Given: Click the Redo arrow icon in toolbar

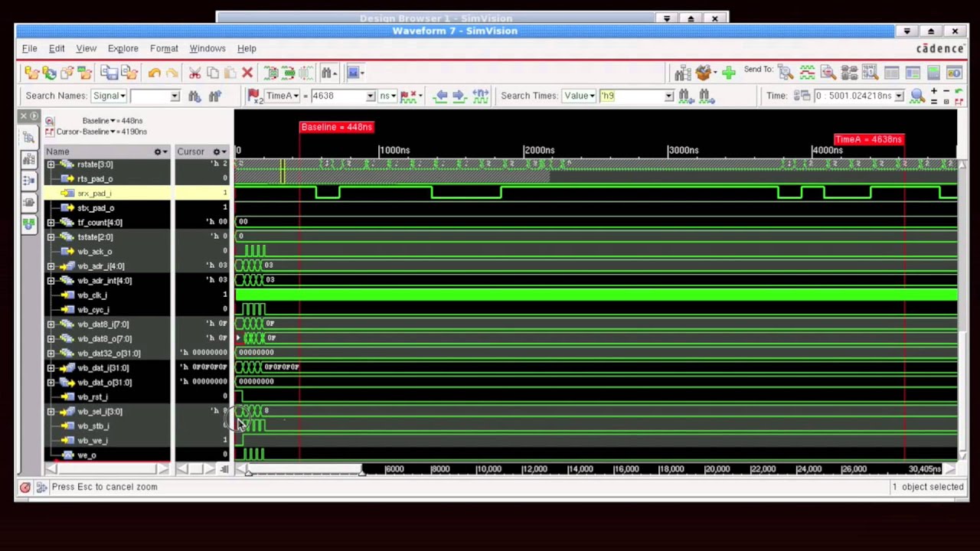Looking at the screenshot, I should coord(172,73).
